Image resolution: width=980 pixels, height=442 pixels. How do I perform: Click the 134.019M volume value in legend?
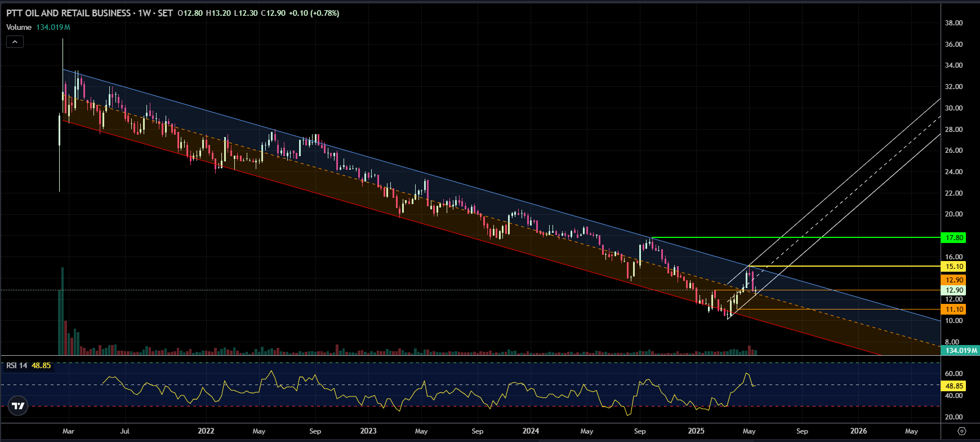(x=53, y=27)
